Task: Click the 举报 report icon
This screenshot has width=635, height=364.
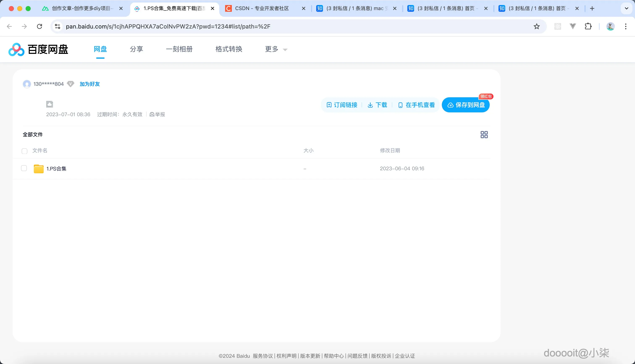Action: [x=152, y=114]
